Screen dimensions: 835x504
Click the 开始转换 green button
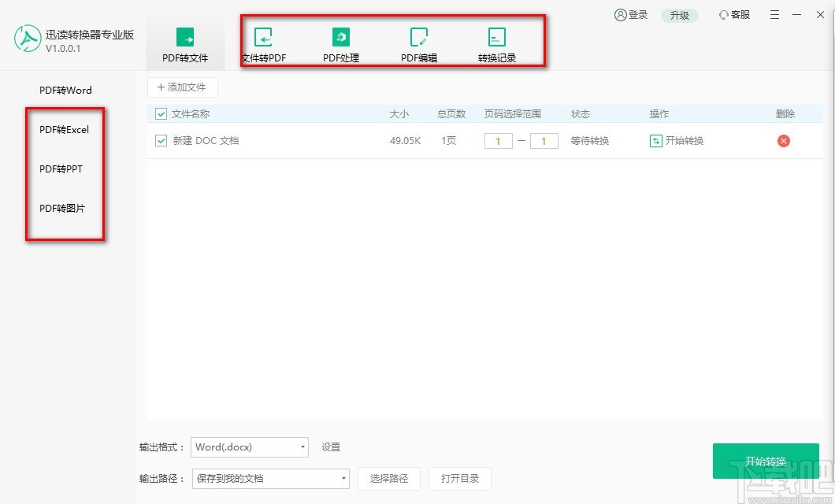click(x=766, y=461)
